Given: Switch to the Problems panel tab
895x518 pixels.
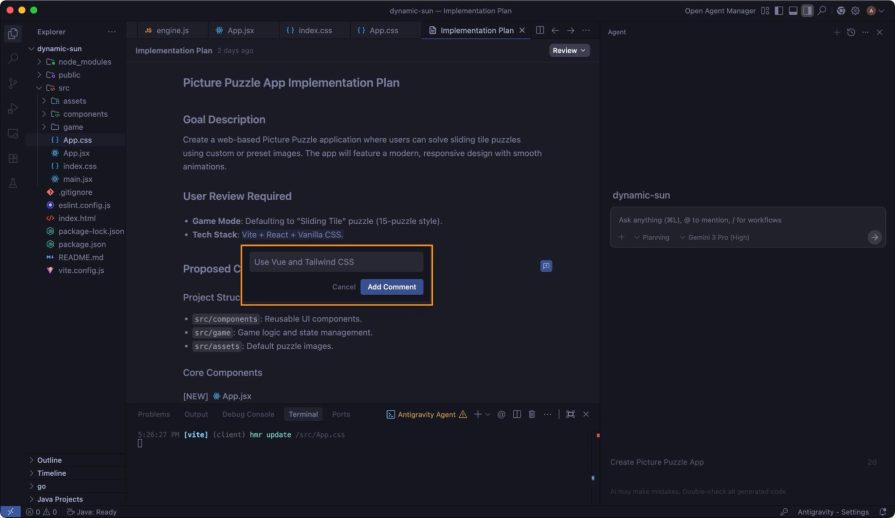Looking at the screenshot, I should 154,414.
